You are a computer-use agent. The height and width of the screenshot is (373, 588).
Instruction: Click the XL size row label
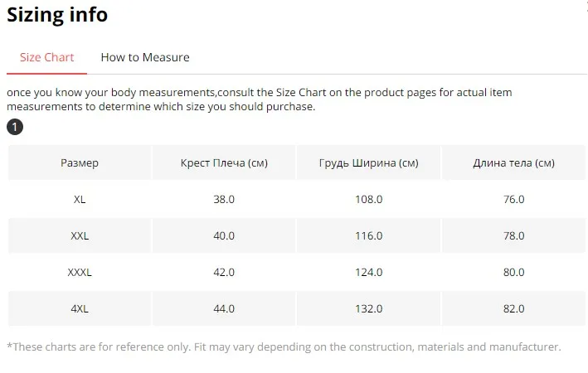click(80, 199)
